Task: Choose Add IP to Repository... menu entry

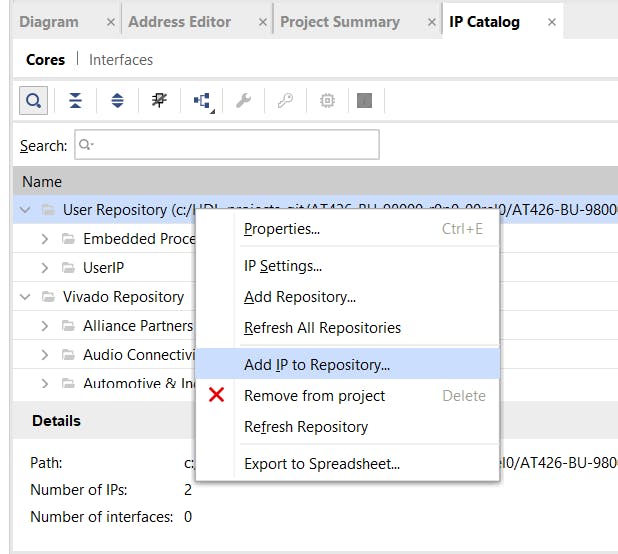Action: tap(347, 364)
